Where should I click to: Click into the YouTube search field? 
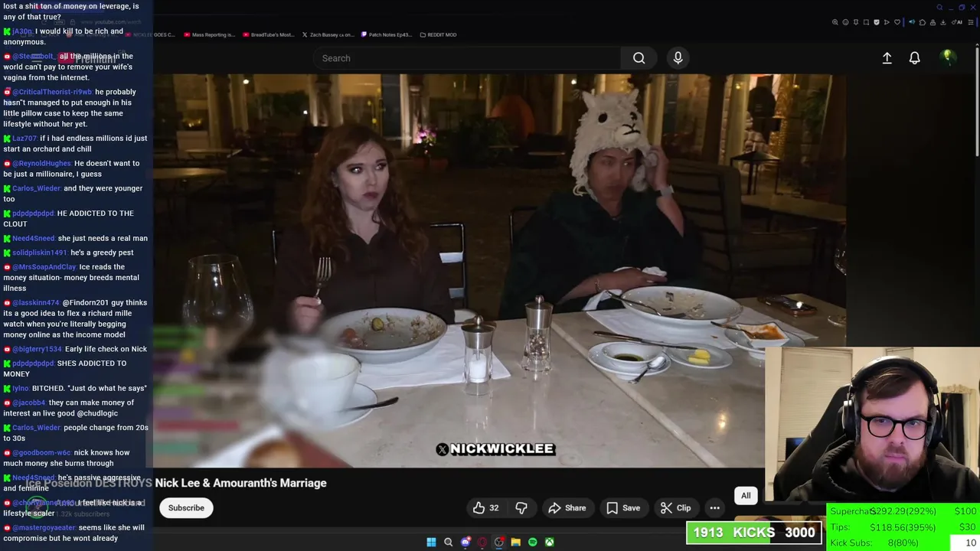pos(467,58)
